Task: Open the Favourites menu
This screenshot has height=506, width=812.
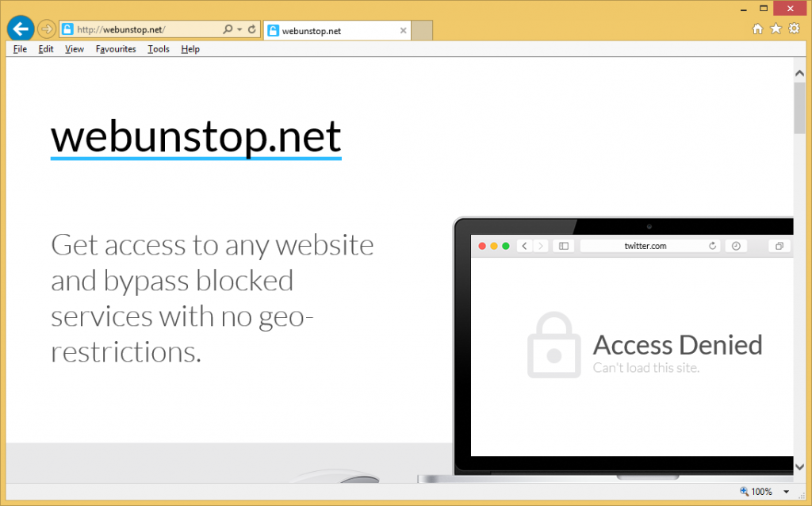Action: [x=116, y=49]
